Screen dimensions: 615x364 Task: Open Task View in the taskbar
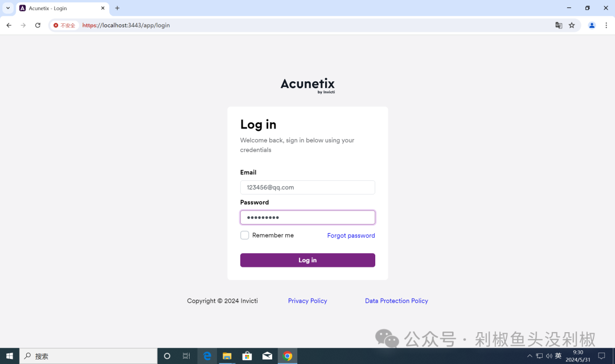pos(186,356)
